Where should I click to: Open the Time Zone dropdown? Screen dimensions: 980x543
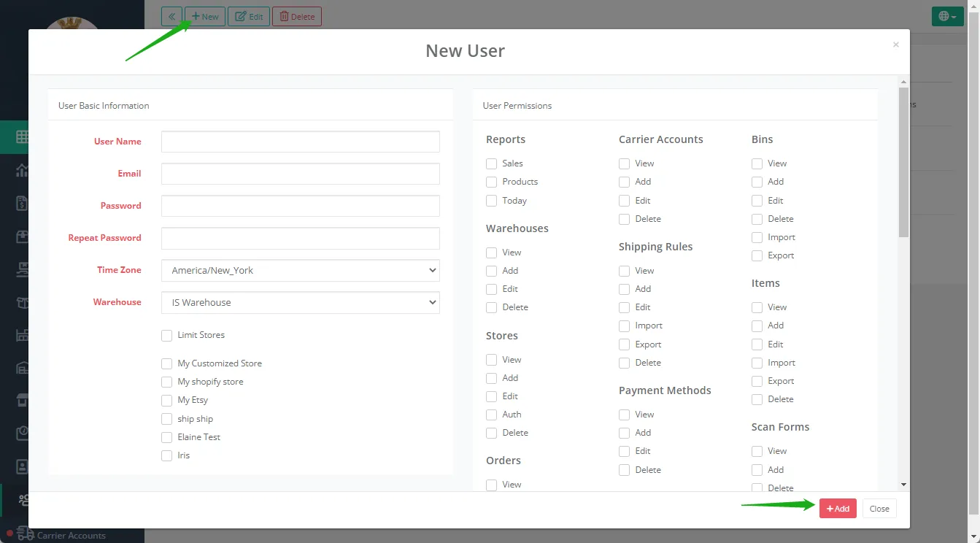301,270
